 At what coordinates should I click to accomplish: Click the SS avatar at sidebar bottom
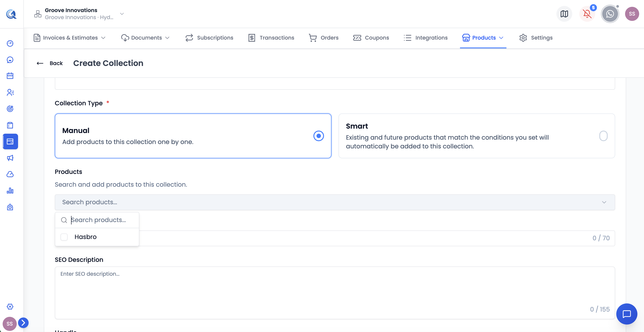tap(9, 324)
